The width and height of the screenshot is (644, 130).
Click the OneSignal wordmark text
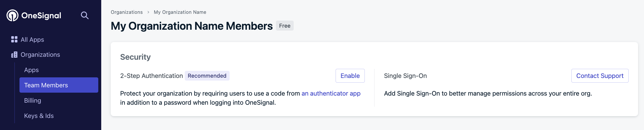[41, 15]
